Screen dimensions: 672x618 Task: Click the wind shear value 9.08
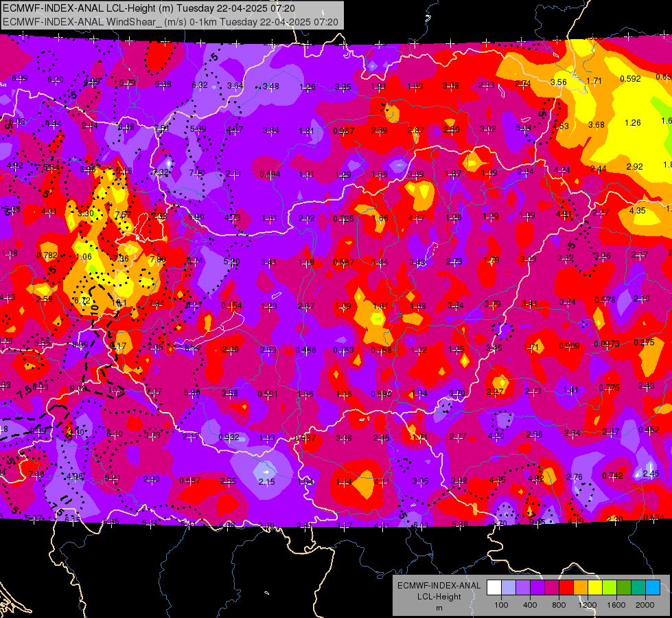click(x=78, y=389)
